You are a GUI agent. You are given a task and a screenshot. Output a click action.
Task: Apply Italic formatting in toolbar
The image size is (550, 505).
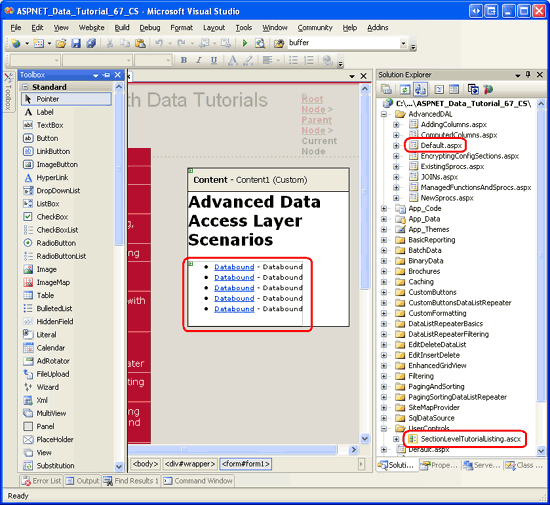tap(199, 60)
